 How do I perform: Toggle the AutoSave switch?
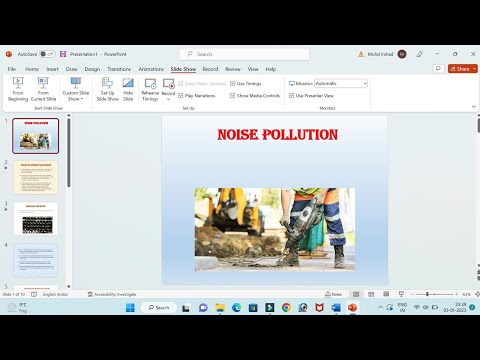(47, 54)
